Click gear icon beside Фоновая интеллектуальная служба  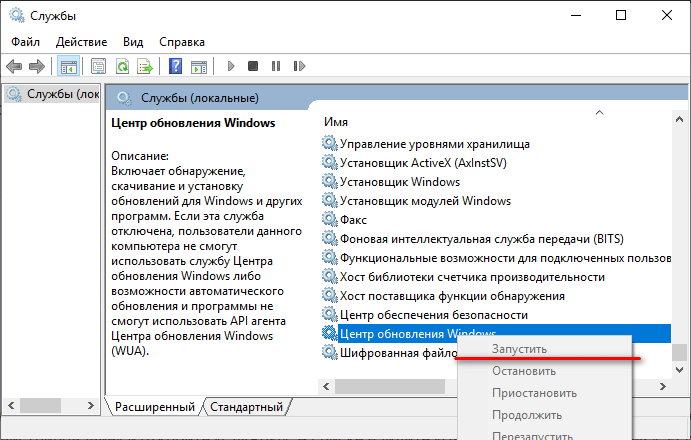coord(329,238)
